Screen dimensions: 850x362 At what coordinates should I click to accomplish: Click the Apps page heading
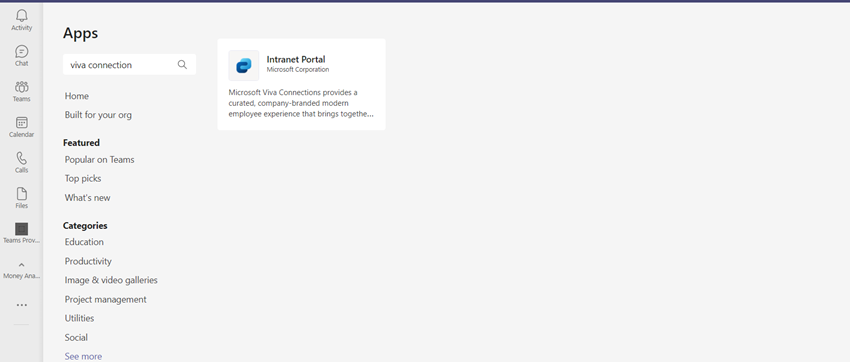[x=80, y=33]
